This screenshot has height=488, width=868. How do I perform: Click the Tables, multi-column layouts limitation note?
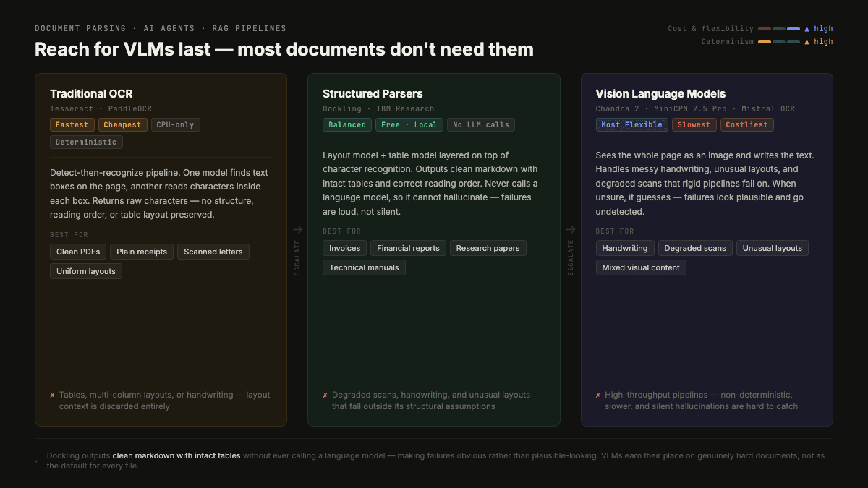[x=164, y=401]
